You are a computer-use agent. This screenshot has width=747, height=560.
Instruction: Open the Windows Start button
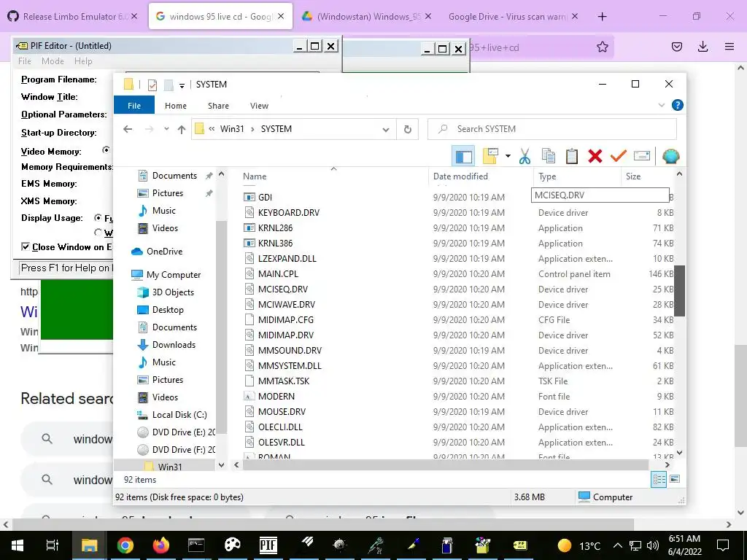(x=18, y=545)
